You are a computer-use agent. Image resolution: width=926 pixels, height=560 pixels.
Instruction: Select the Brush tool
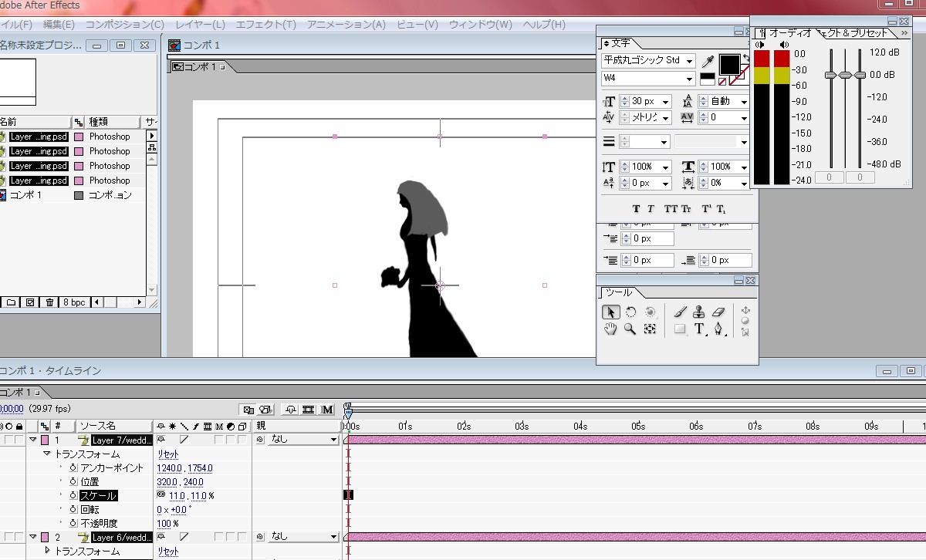point(680,312)
